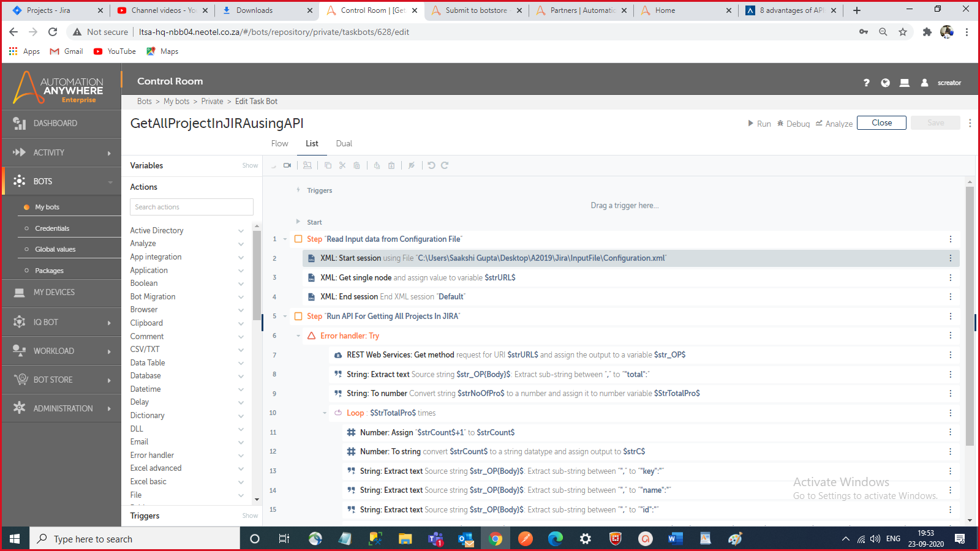Screen dimensions: 980x551
Task: Go to My bots breadcrumb link
Action: (x=176, y=102)
